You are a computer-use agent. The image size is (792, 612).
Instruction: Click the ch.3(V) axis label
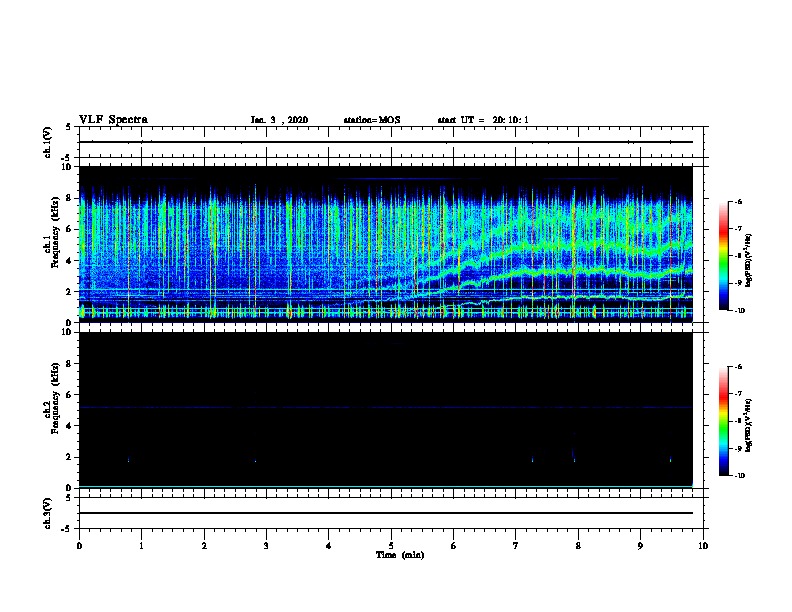point(48,513)
